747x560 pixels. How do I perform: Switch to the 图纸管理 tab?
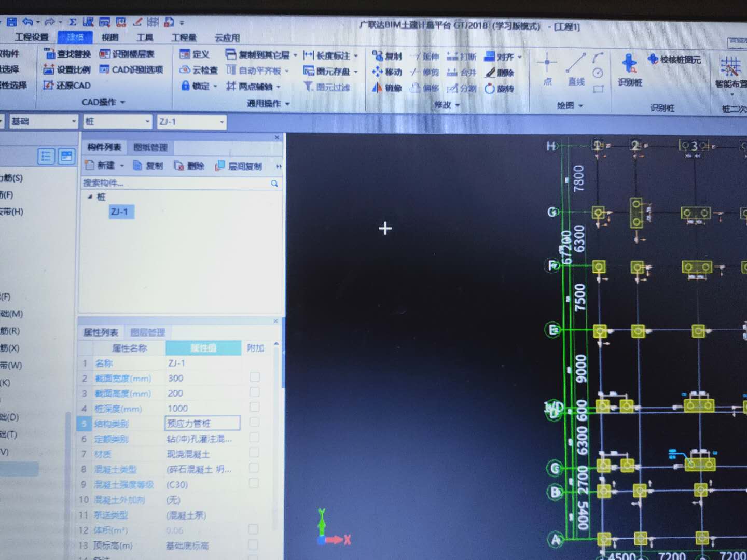150,147
